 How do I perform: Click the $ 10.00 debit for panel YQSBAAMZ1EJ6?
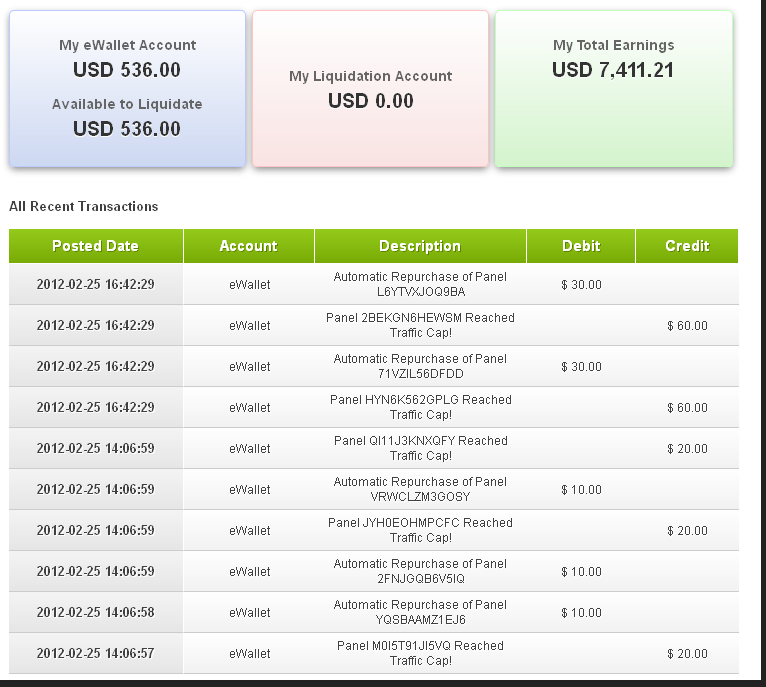[581, 613]
